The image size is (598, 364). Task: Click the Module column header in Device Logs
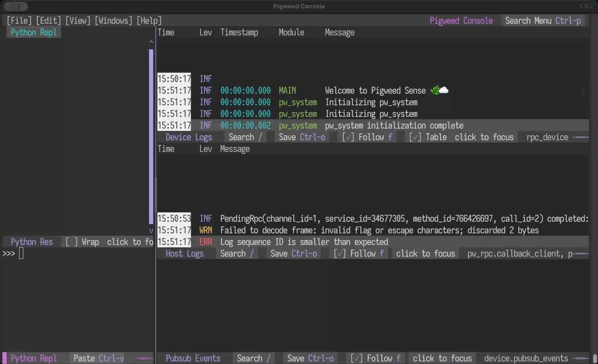pos(292,32)
